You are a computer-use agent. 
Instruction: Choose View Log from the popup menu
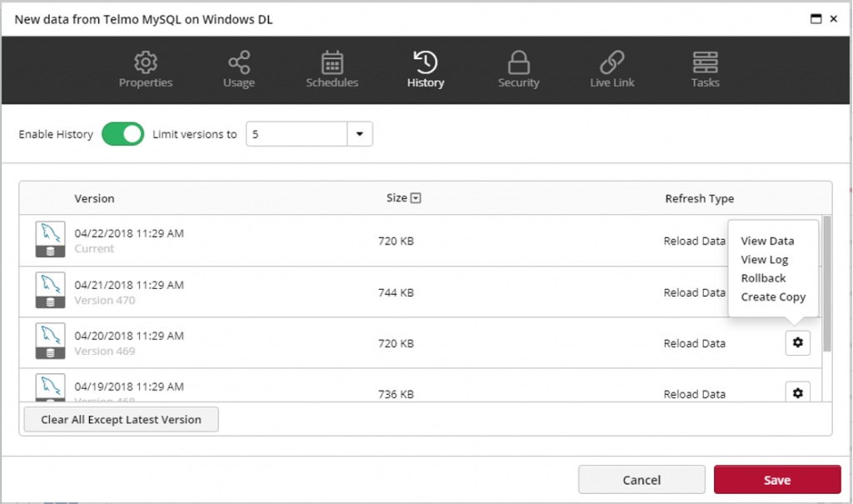(x=764, y=260)
